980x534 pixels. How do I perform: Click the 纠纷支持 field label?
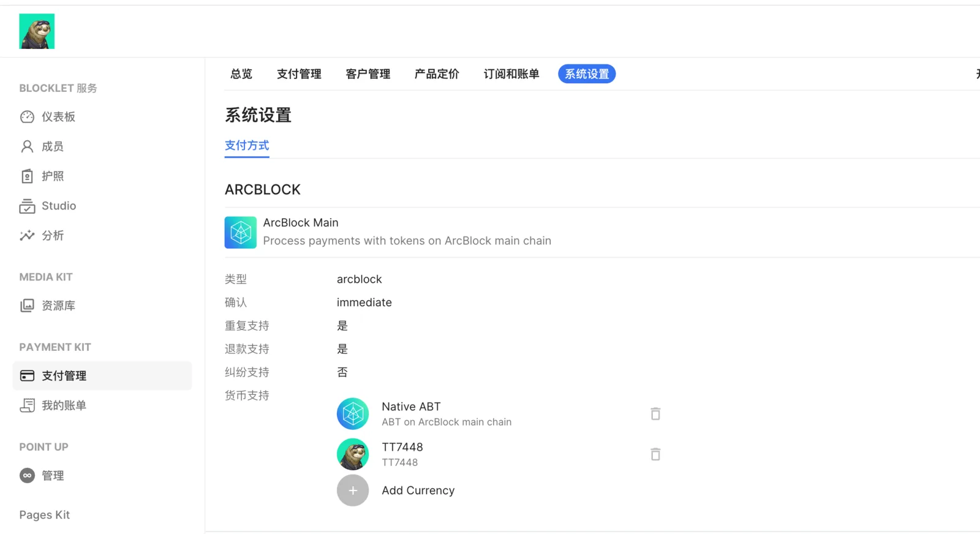(247, 372)
